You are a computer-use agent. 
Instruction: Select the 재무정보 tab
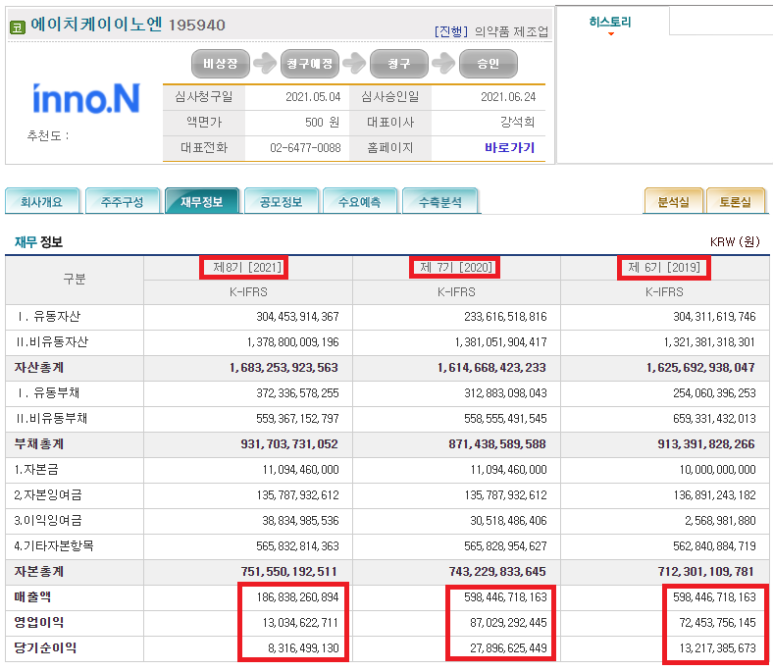(202, 201)
